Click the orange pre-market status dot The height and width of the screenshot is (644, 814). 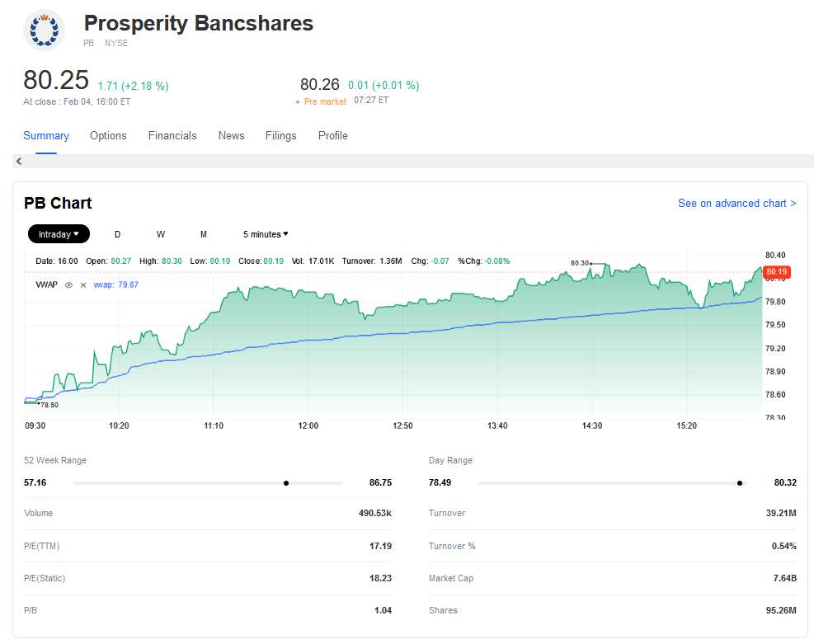pos(298,102)
